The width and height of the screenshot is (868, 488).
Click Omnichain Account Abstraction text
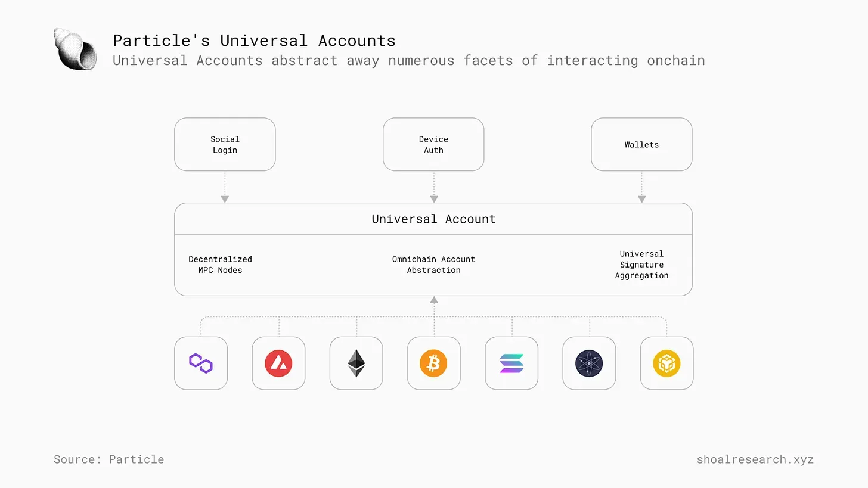click(x=433, y=265)
